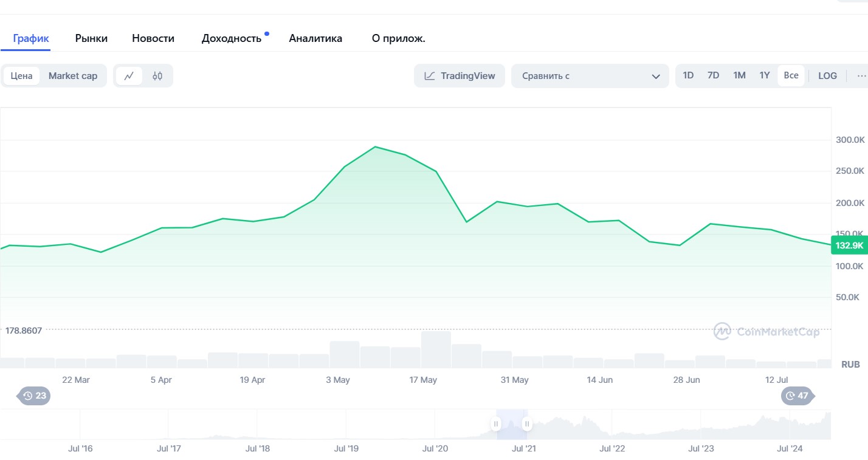Select the Цена price toggle

coord(22,76)
